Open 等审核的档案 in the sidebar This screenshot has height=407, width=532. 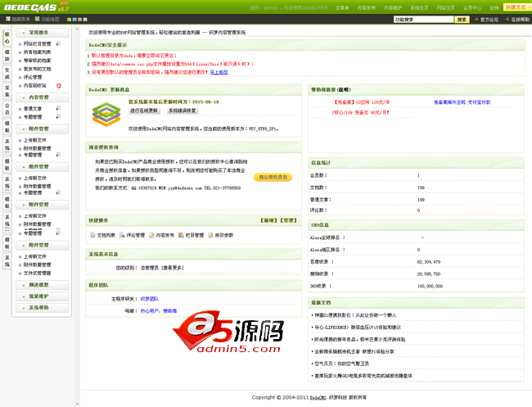(x=38, y=61)
